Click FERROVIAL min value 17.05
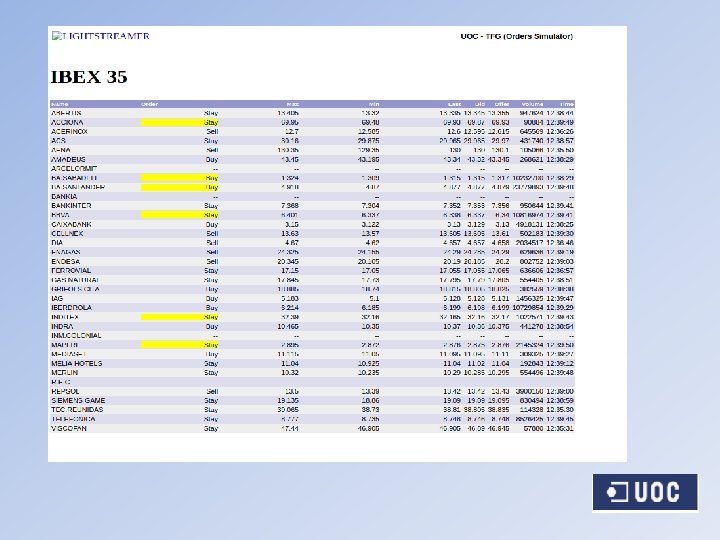This screenshot has width=720, height=540. 371,271
